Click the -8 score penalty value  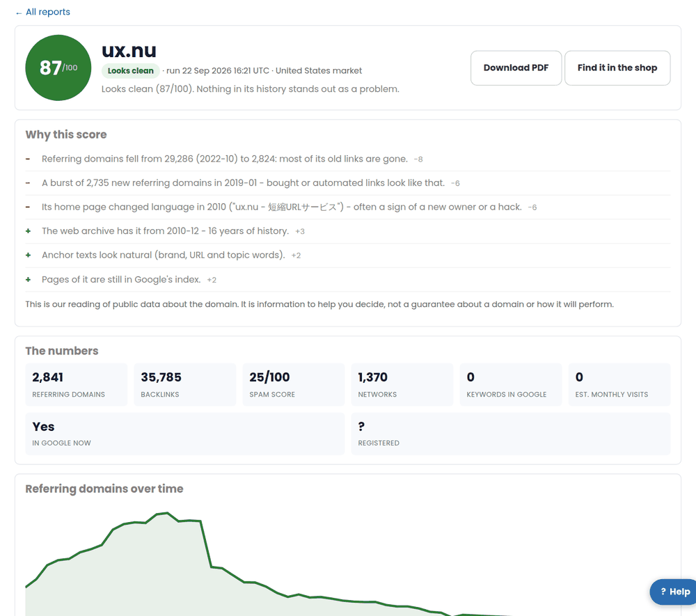418,159
